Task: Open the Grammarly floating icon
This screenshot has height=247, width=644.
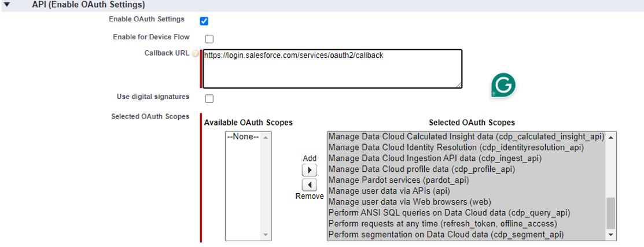Action: coord(503,86)
